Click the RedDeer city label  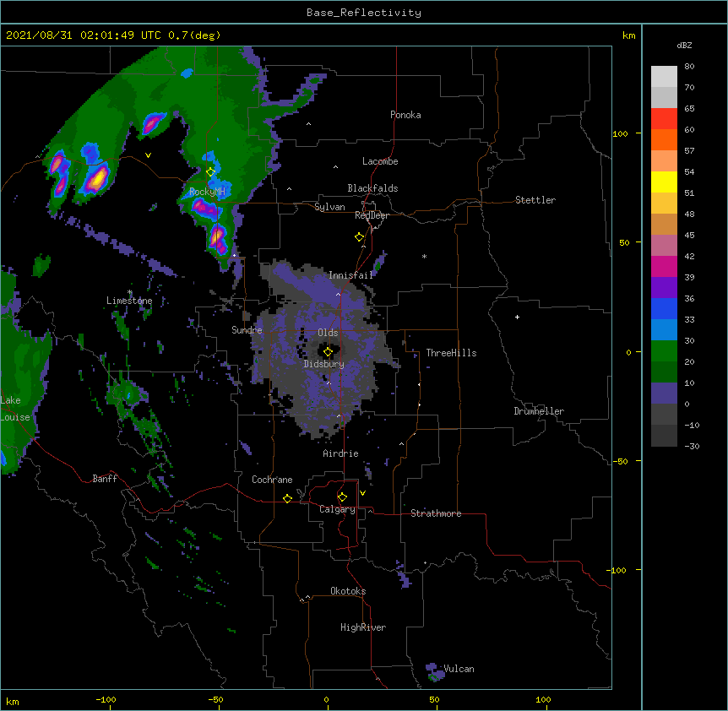click(372, 215)
